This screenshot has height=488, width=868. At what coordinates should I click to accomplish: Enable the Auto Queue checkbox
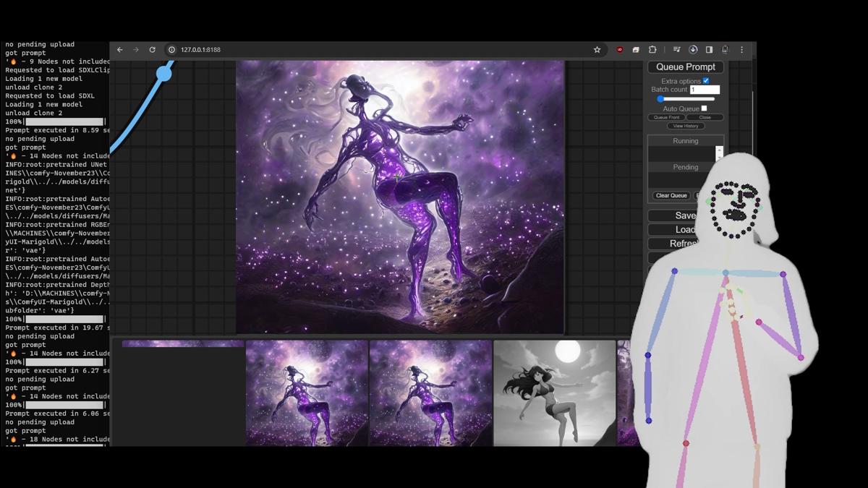click(x=704, y=108)
